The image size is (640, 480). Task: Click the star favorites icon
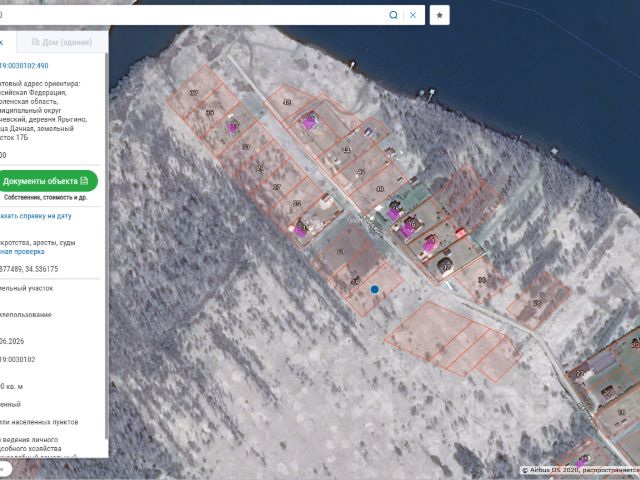click(x=440, y=15)
